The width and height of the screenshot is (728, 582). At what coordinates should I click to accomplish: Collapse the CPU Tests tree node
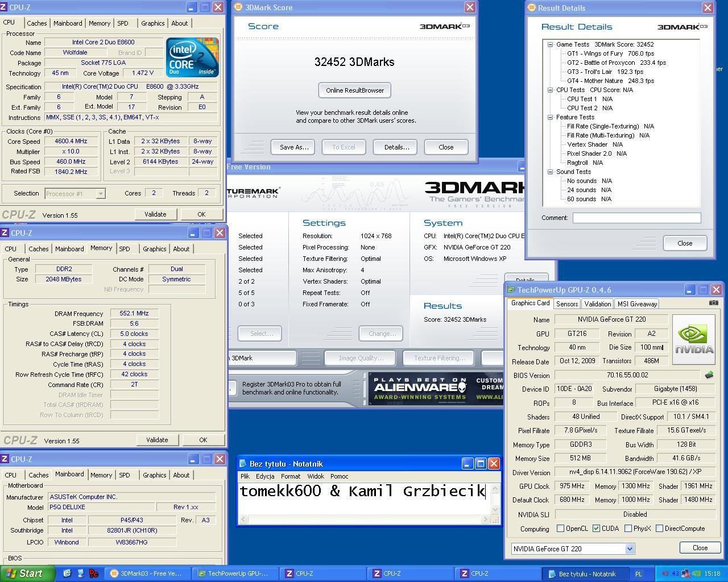(x=550, y=90)
